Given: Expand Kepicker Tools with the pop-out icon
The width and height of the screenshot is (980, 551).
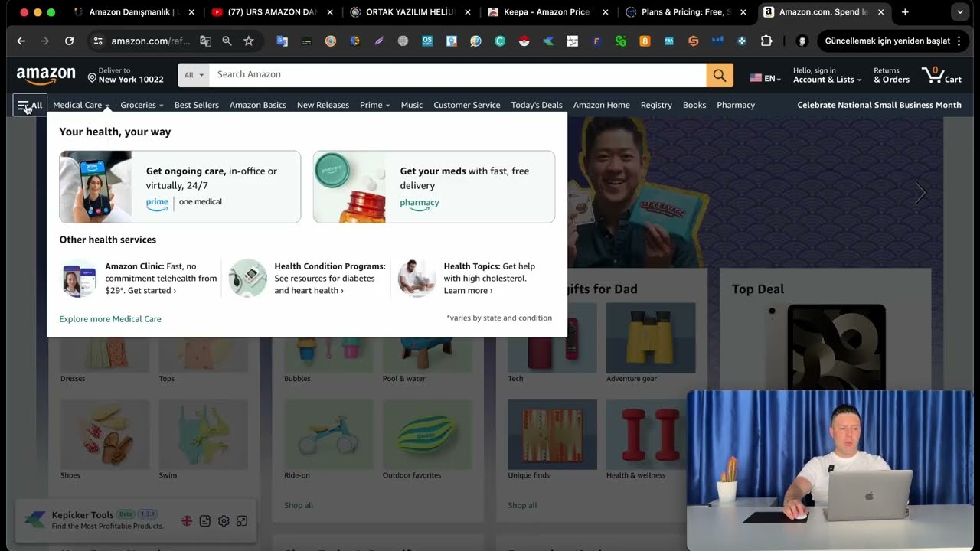Looking at the screenshot, I should coord(242,520).
